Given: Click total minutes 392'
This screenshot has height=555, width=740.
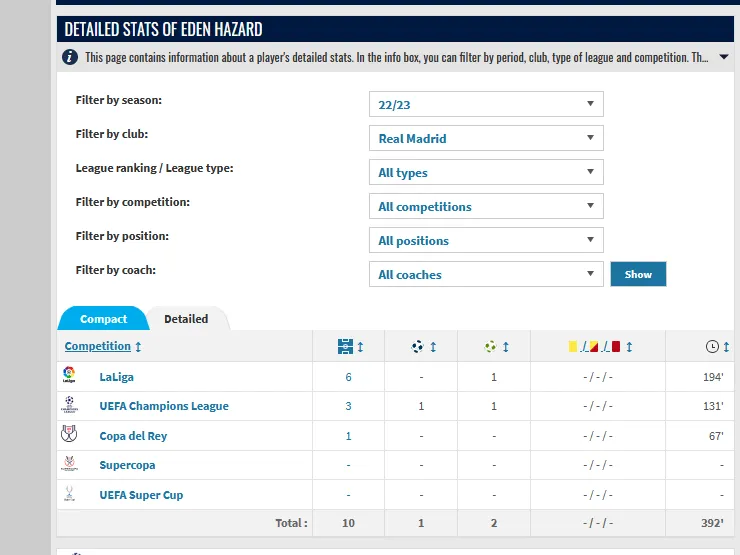Looking at the screenshot, I should coord(712,523).
